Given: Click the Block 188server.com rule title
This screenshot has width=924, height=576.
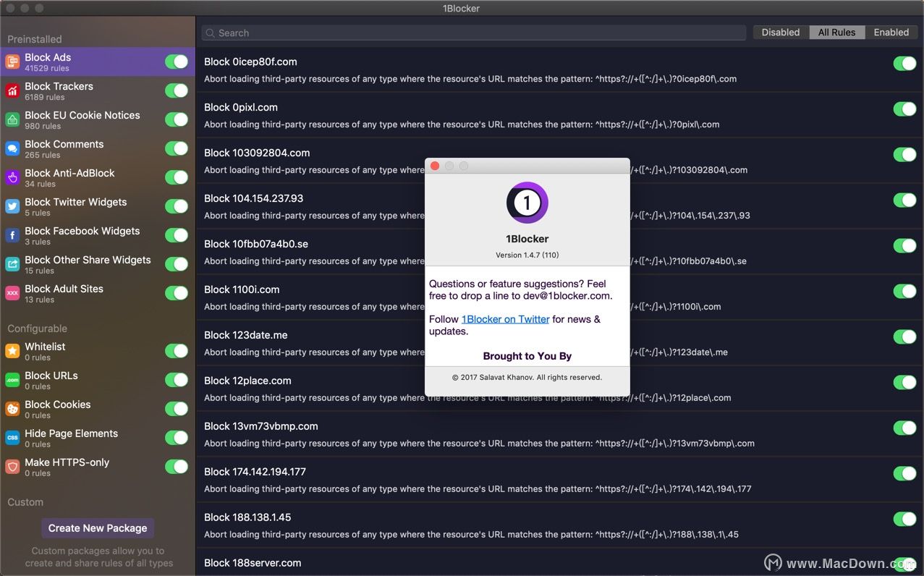Looking at the screenshot, I should [253, 563].
